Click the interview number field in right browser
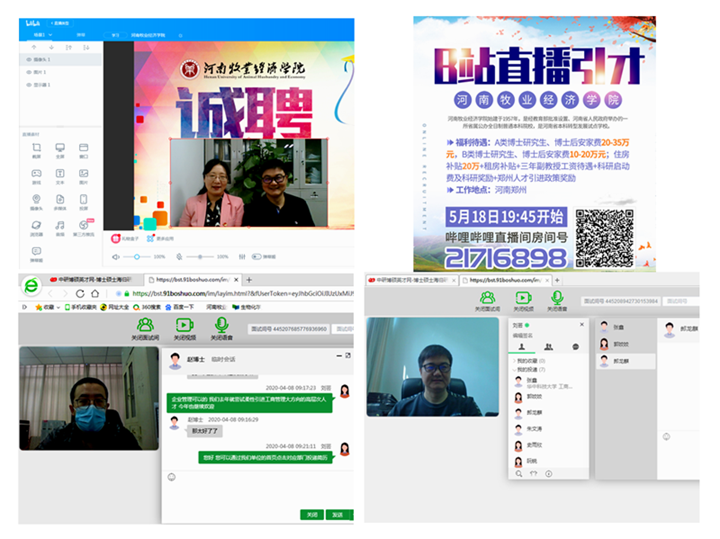 point(621,301)
